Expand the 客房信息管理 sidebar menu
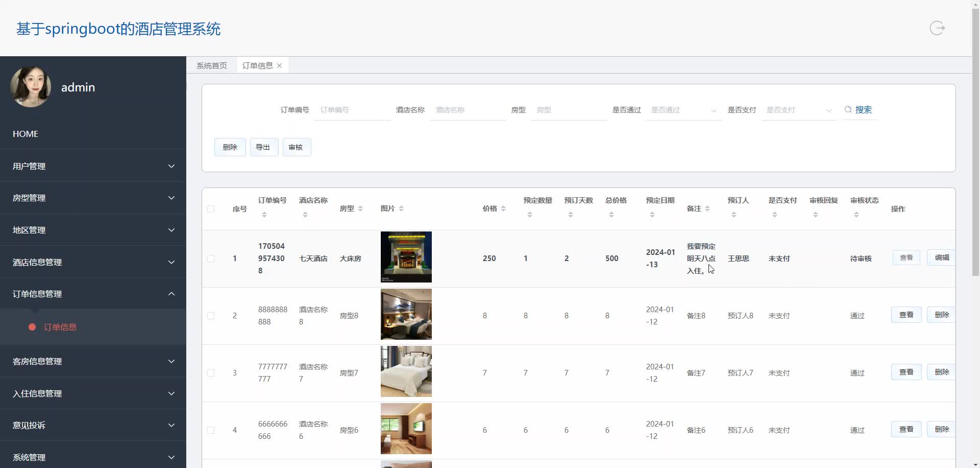The width and height of the screenshot is (980, 468). pyautogui.click(x=93, y=361)
